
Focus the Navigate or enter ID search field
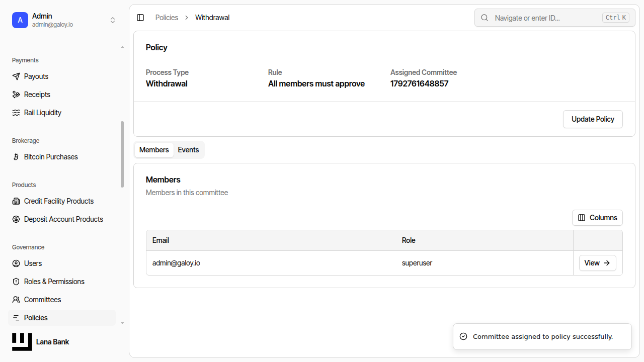[x=555, y=18]
